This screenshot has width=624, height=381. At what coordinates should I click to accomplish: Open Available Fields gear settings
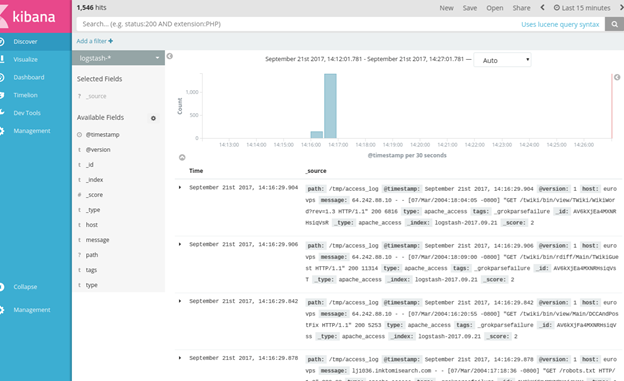pyautogui.click(x=153, y=118)
